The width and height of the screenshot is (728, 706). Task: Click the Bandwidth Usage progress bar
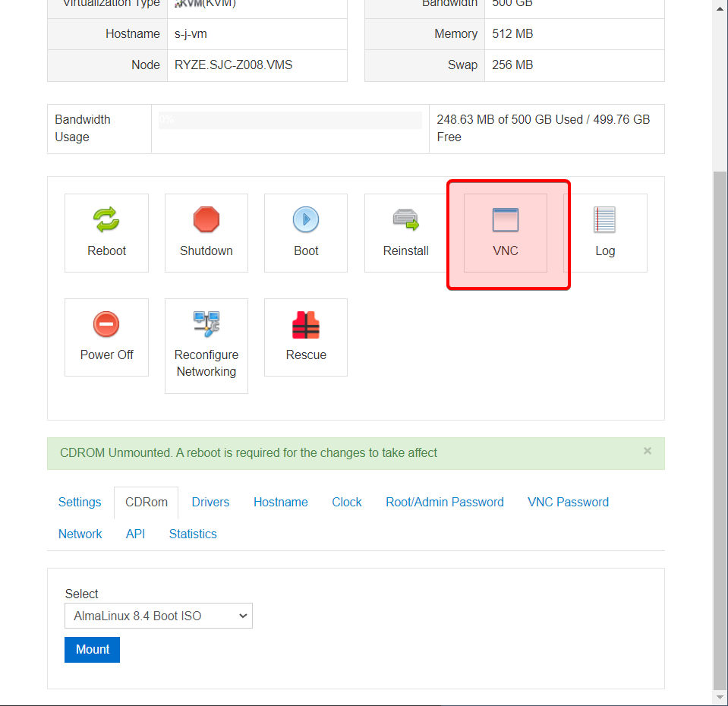[x=290, y=120]
